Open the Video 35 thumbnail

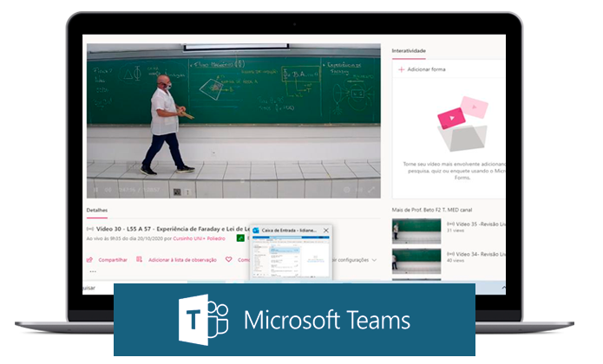(x=416, y=229)
